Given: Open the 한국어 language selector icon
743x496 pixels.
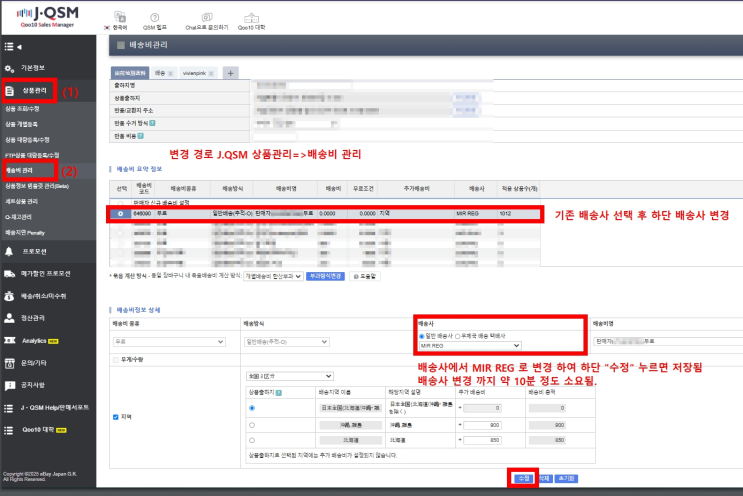Looking at the screenshot, I should coord(120,17).
